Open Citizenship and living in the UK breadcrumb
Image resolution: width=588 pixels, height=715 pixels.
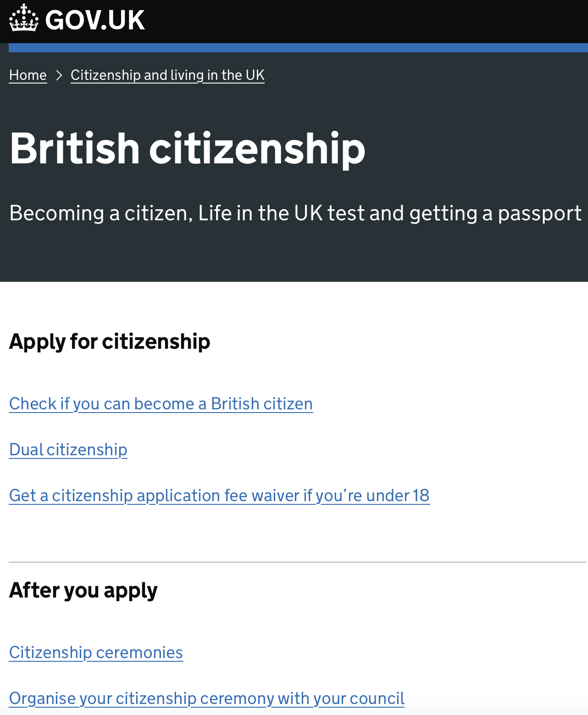tap(167, 75)
